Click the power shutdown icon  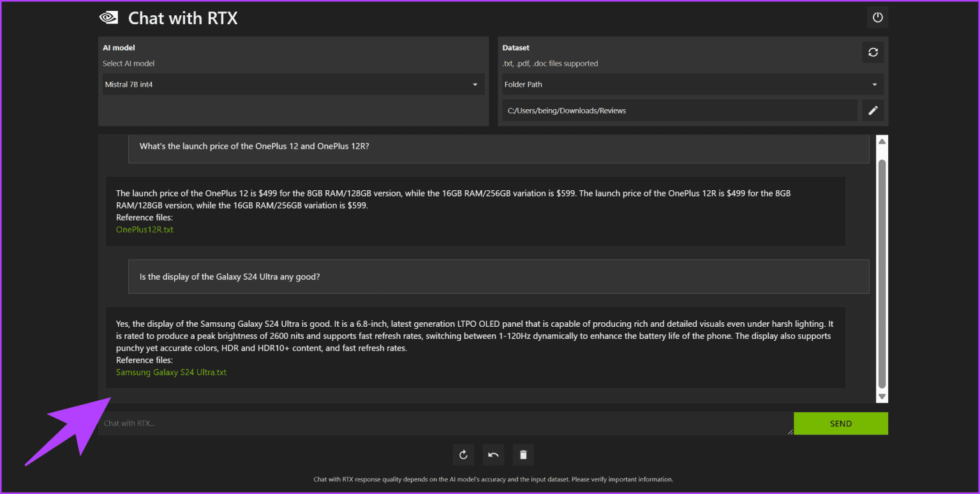tap(877, 18)
